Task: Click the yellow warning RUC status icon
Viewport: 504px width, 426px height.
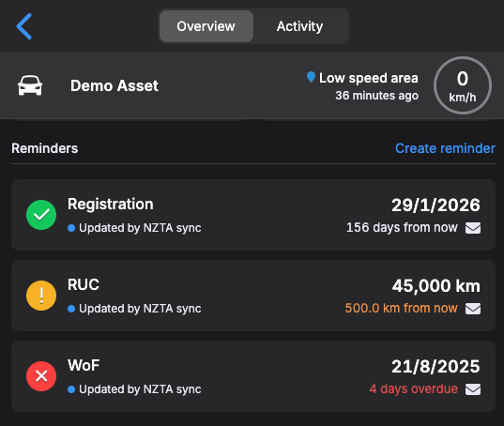Action: [41, 296]
